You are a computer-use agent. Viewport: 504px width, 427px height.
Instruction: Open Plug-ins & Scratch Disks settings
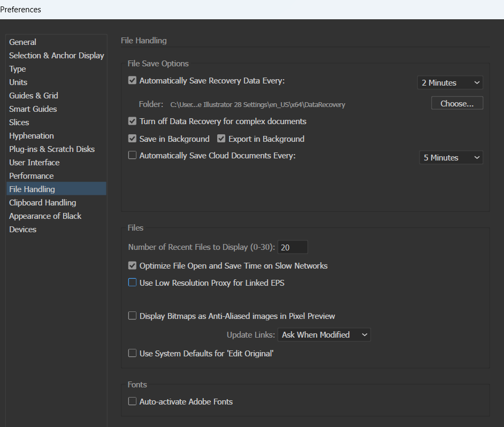point(51,149)
